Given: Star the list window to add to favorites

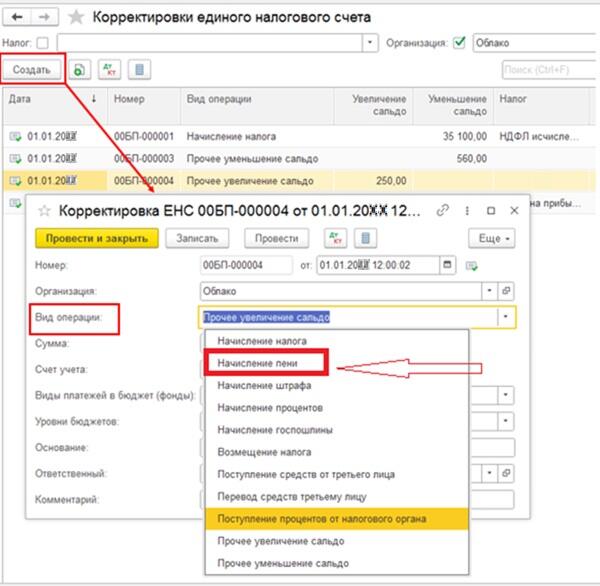Looking at the screenshot, I should [x=76, y=17].
